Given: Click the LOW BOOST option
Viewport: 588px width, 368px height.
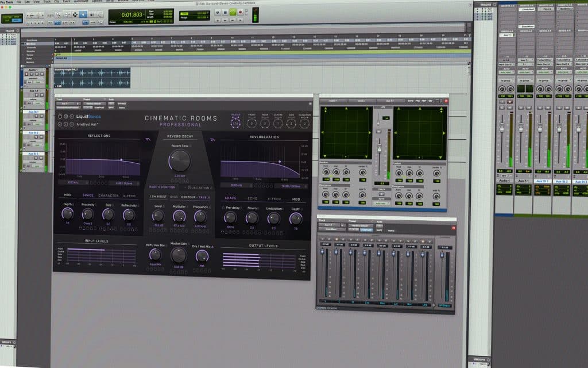Looking at the screenshot, I should click(x=158, y=197).
